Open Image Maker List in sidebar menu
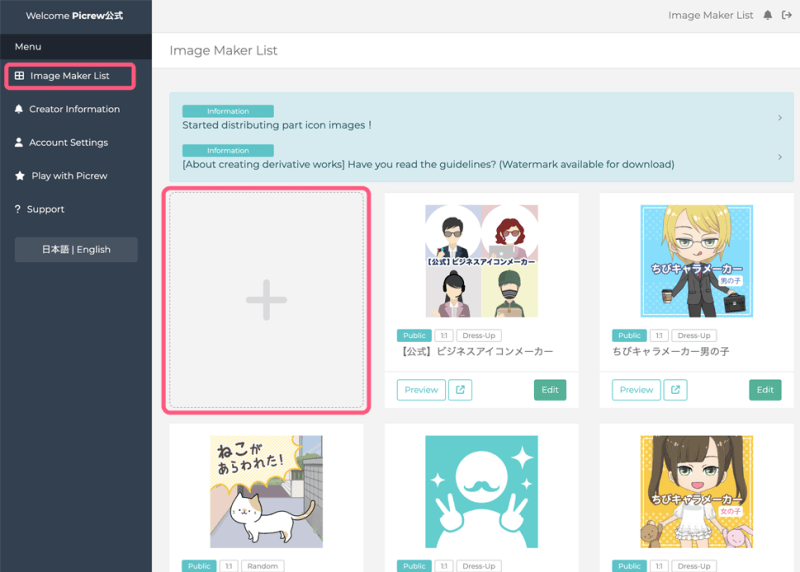Screen dimensions: 800x572 point(70,76)
